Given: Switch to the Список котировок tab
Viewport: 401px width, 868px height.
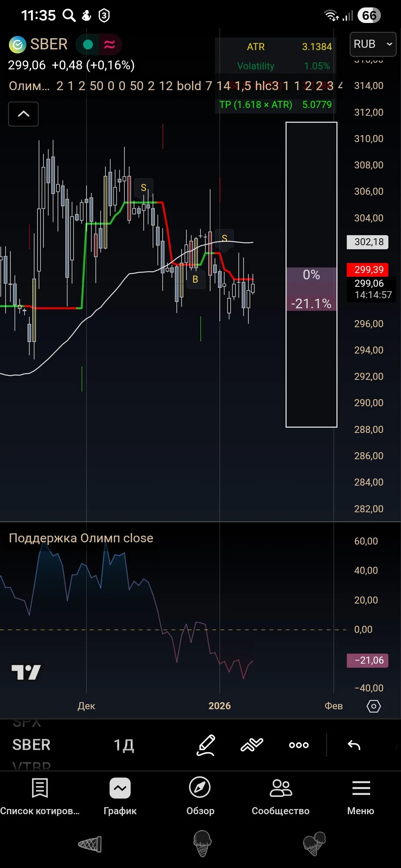Looking at the screenshot, I should pyautogui.click(x=40, y=797).
